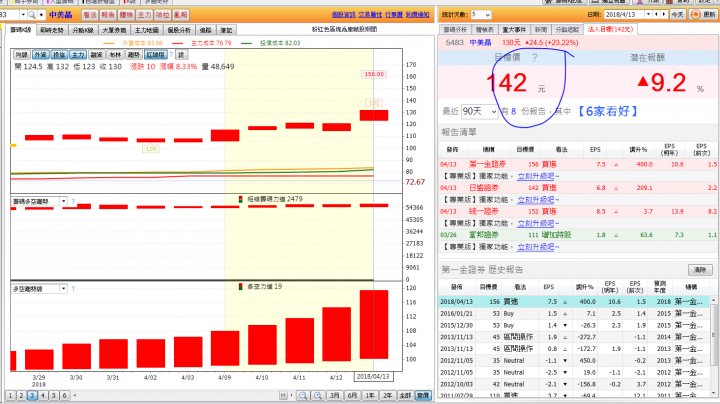Toggle the 主力 chart overlay button
This screenshot has width=720, height=404.
click(x=78, y=55)
